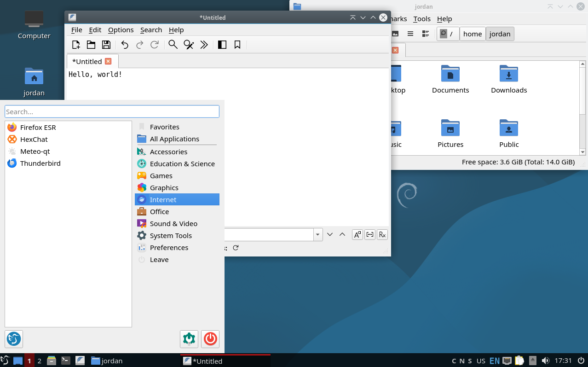Click the green Lock Screen button in the menu

(x=189, y=339)
